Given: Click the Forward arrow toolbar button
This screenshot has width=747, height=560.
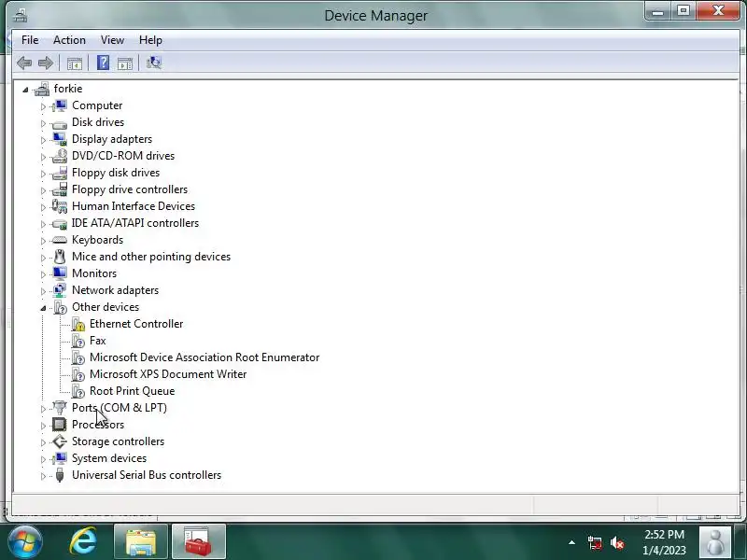Looking at the screenshot, I should pos(46,63).
